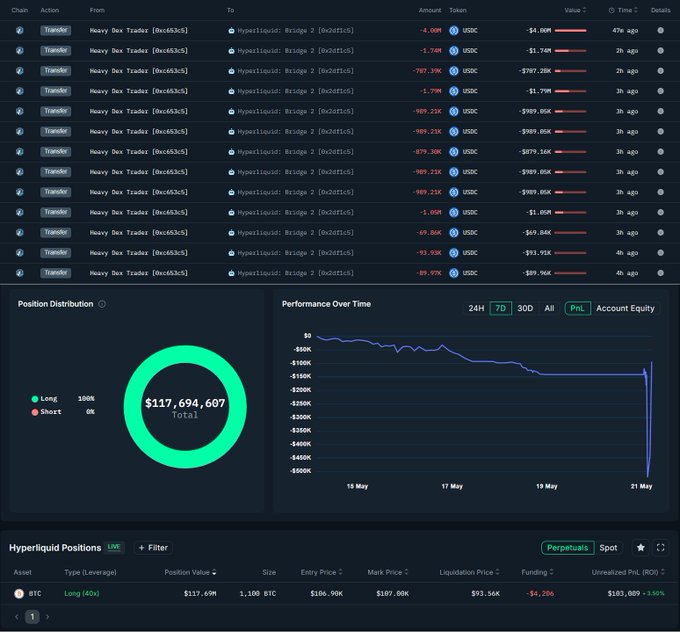This screenshot has width=680, height=632.
Task: Sort positions by Position Value
Action: pyautogui.click(x=189, y=572)
